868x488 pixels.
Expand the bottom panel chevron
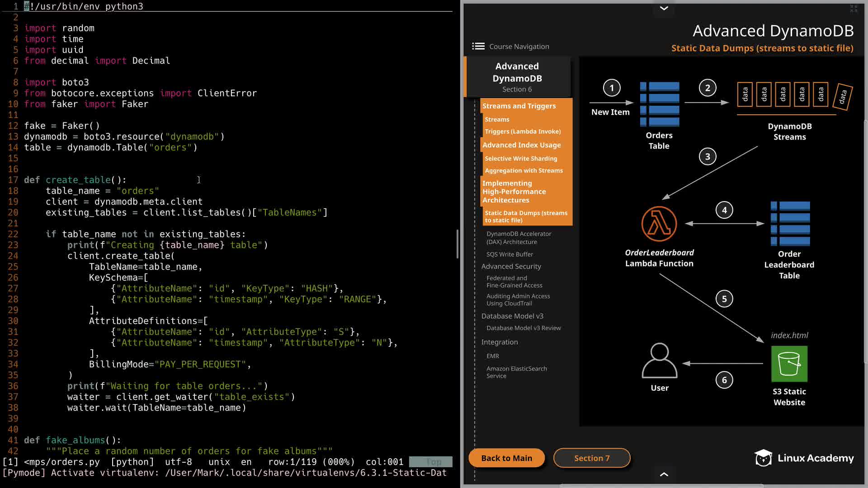coord(664,474)
